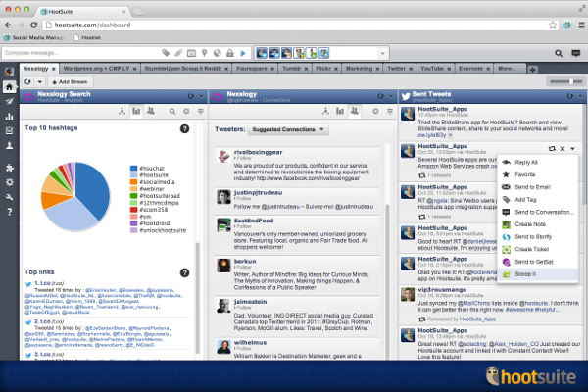The width and height of the screenshot is (588, 392).
Task: Toggle fifth profile avatar in account picker
Action: click(x=312, y=53)
